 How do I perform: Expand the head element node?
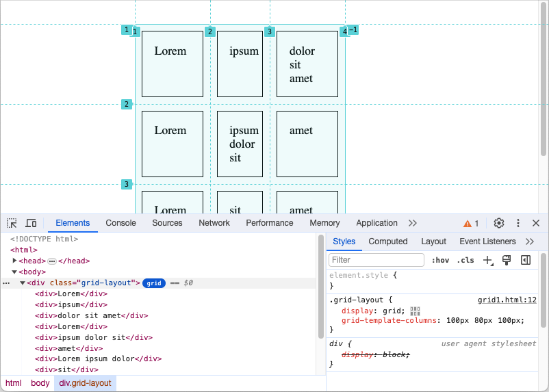(x=15, y=261)
